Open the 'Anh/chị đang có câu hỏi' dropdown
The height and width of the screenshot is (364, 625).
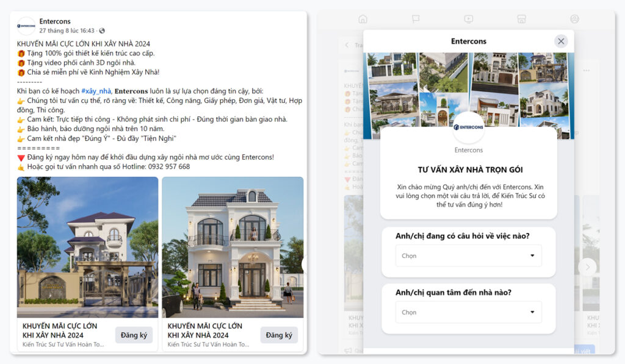click(x=468, y=255)
